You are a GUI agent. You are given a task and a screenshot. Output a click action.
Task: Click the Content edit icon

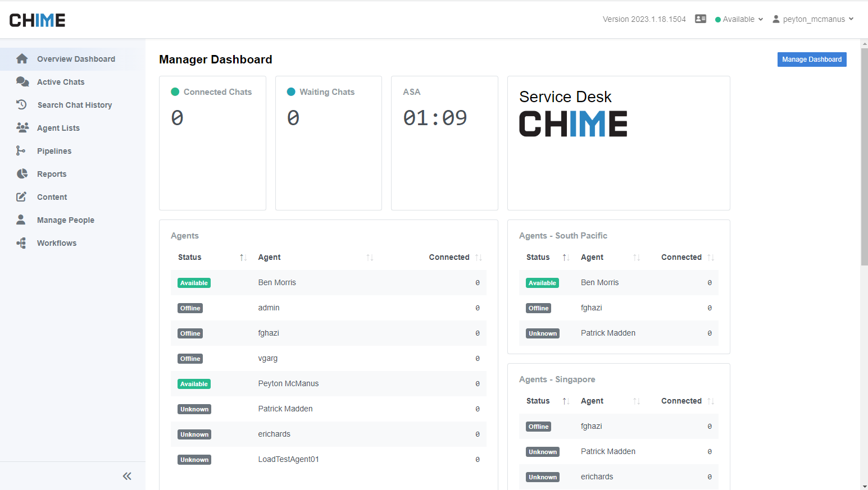pos(21,196)
